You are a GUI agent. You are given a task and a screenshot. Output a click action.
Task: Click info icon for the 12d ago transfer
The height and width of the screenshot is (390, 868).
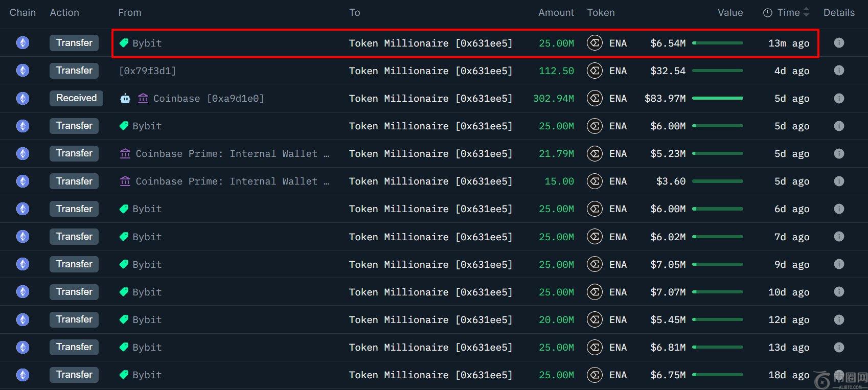pos(839,319)
